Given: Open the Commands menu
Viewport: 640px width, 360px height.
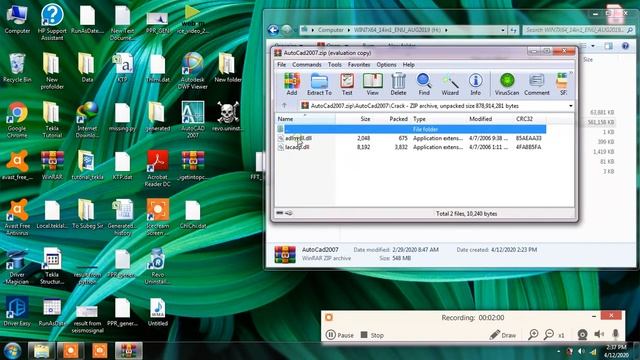Looking at the screenshot, I should pos(307,64).
